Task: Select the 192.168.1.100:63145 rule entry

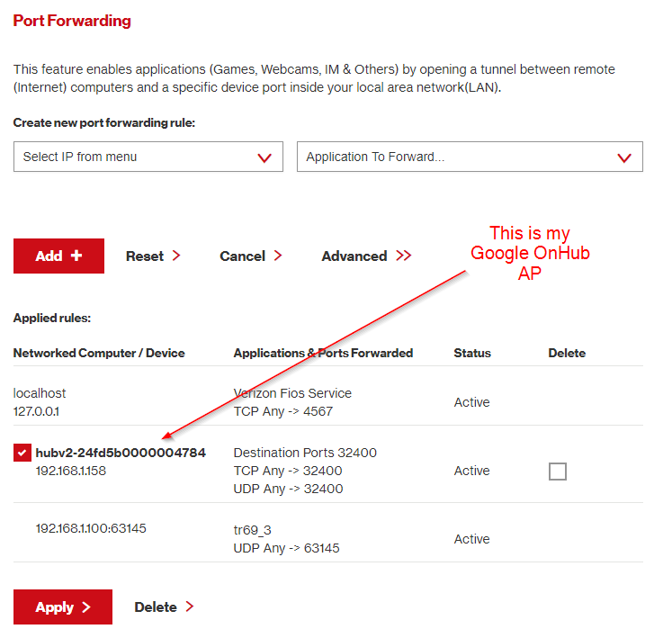Action: [x=91, y=528]
